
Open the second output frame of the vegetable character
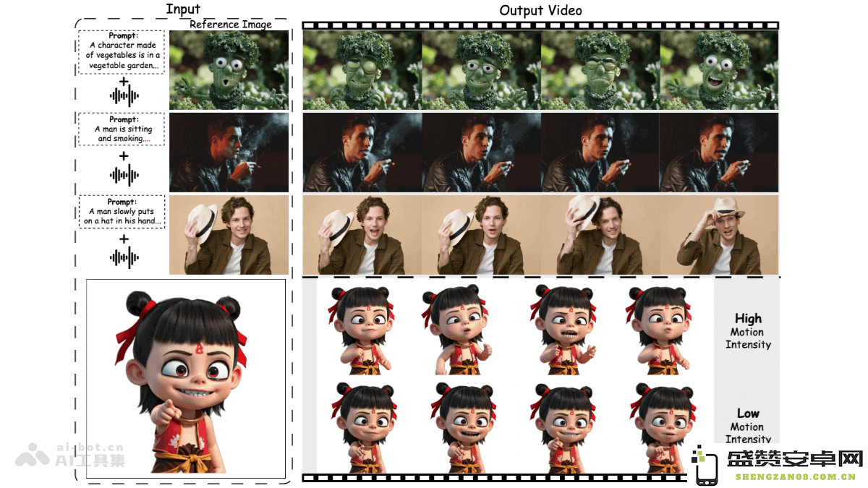pyautogui.click(x=481, y=70)
